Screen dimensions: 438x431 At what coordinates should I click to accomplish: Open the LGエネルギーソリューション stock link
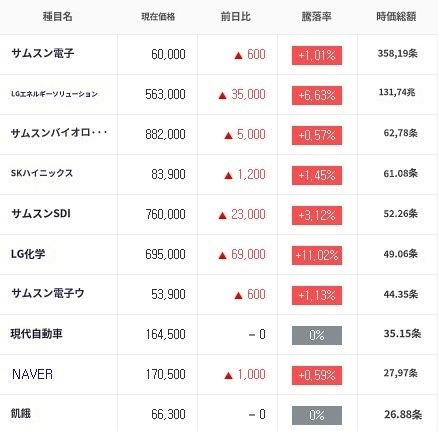[x=54, y=94]
